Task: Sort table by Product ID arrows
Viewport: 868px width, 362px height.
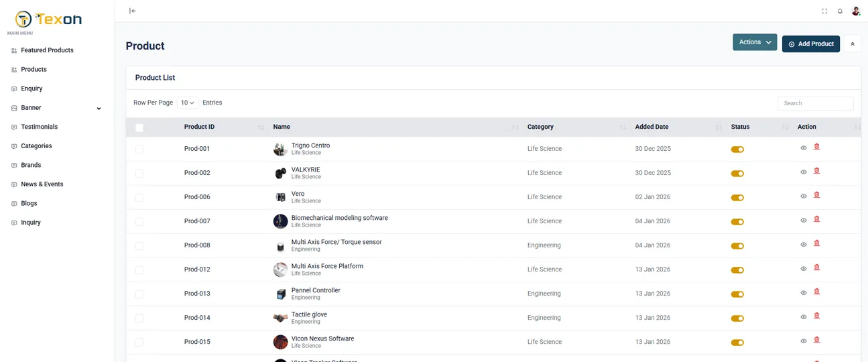Action: click(x=261, y=127)
